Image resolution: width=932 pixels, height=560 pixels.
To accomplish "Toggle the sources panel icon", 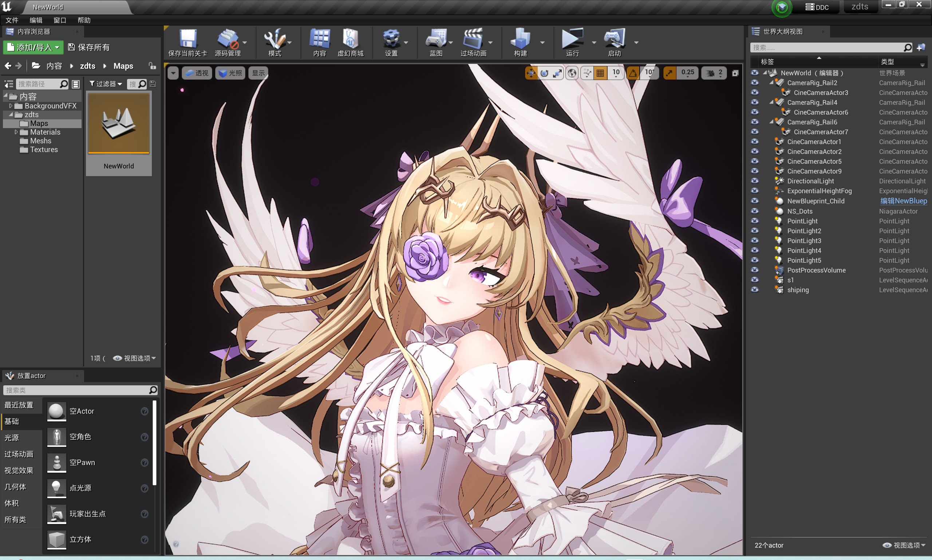I will (9, 84).
